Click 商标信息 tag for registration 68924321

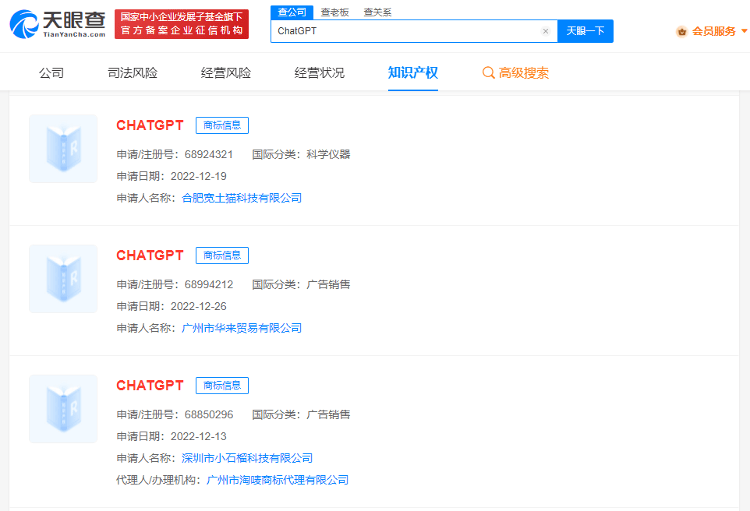click(x=222, y=125)
